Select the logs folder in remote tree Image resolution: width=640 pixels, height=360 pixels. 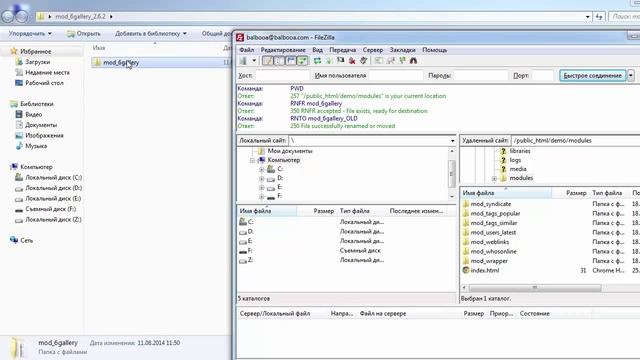coord(515,160)
